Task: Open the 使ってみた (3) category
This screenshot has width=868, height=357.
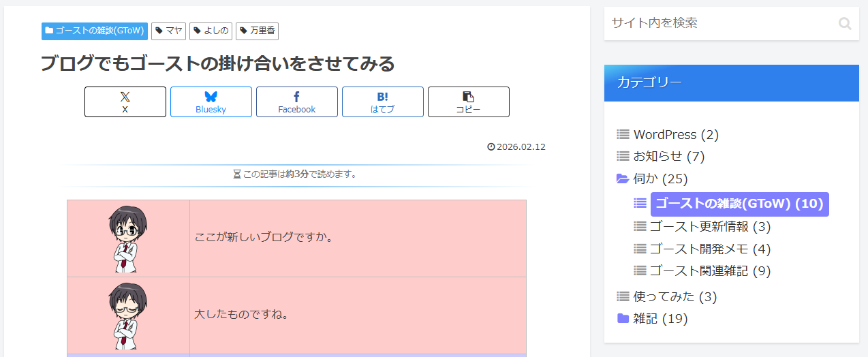Action: tap(675, 296)
